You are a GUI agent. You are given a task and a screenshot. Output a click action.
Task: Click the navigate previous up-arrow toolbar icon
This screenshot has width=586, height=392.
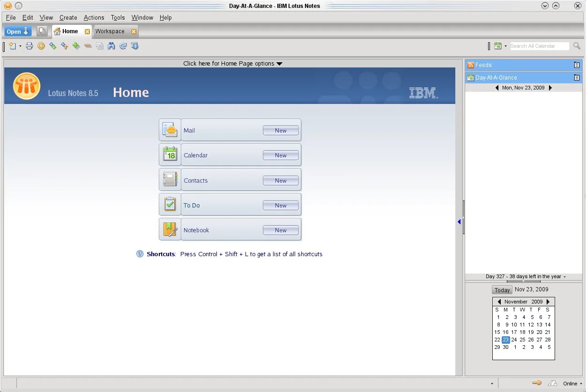point(64,46)
